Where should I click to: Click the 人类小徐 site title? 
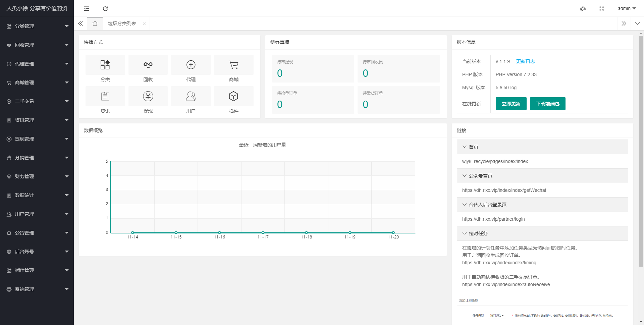(x=37, y=8)
